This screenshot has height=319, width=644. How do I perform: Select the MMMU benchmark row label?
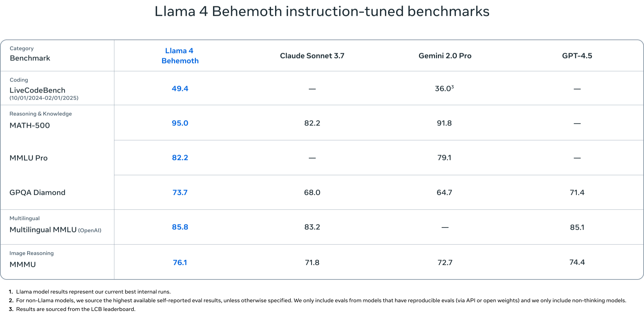coord(22,264)
